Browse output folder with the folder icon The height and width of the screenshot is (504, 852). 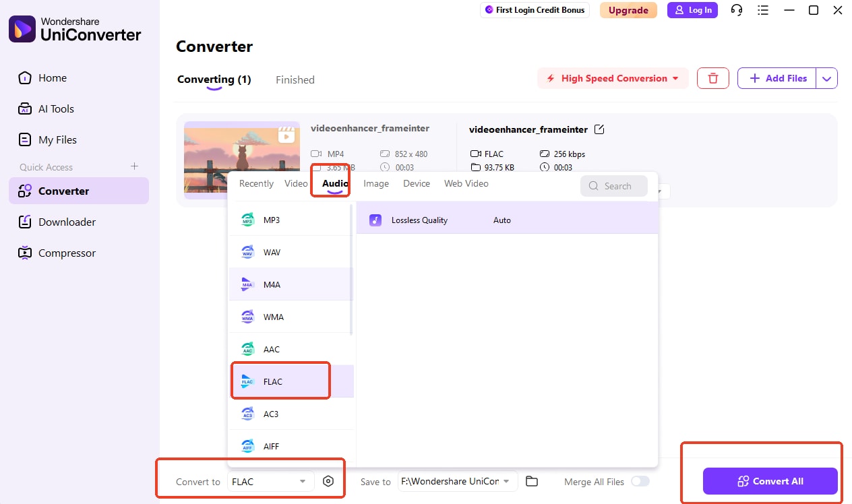[x=532, y=481]
